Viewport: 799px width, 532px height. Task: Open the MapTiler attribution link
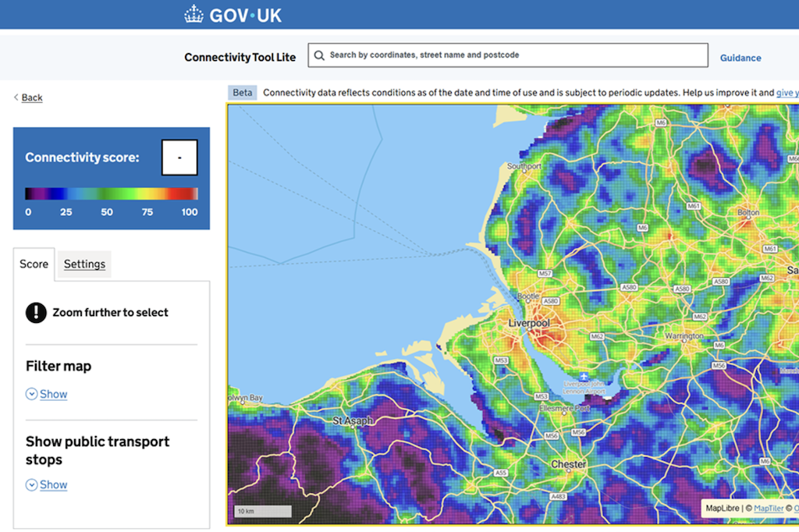click(769, 508)
